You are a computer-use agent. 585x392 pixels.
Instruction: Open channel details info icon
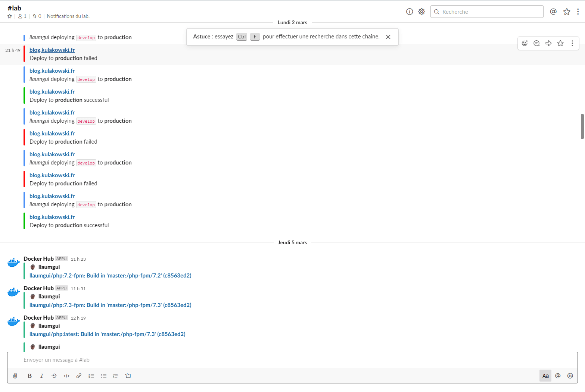tap(410, 12)
